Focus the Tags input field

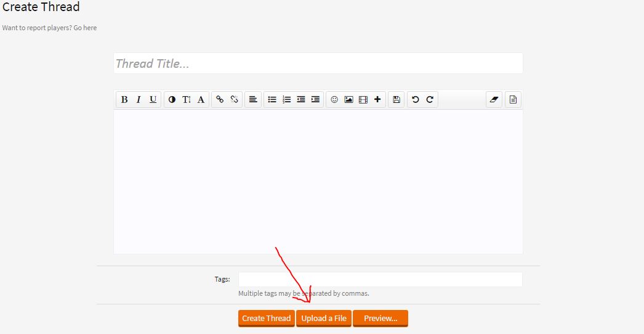point(380,279)
